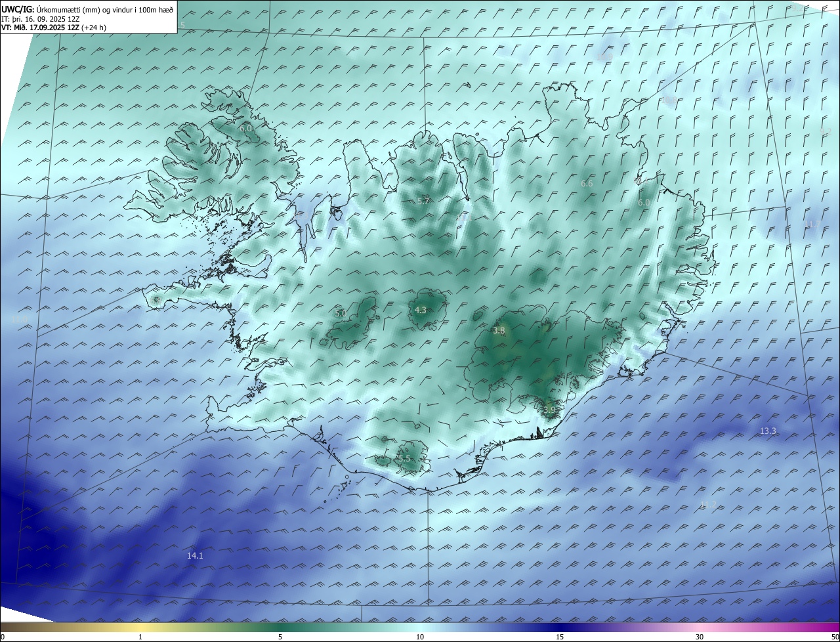Select the 5.0 value on the western glacier

click(x=341, y=314)
